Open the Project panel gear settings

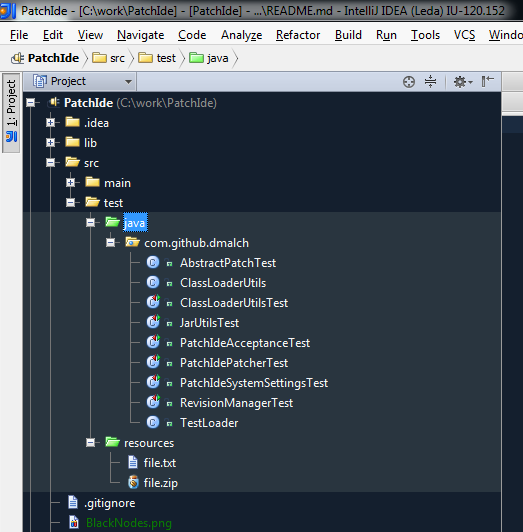point(463,82)
